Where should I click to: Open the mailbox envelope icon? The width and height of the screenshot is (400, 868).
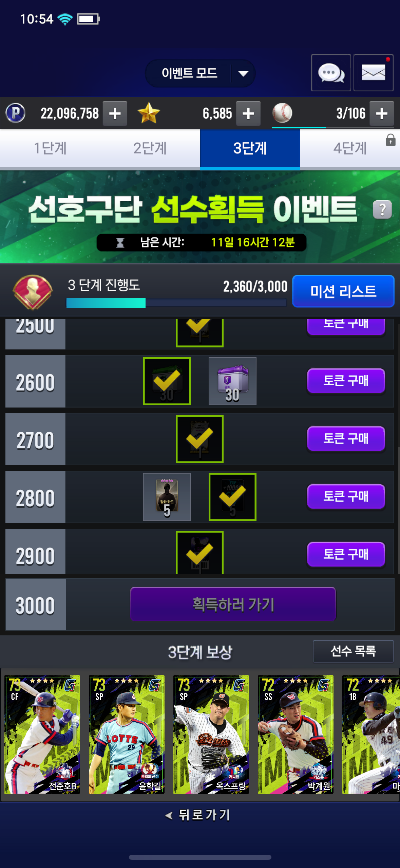(373, 73)
